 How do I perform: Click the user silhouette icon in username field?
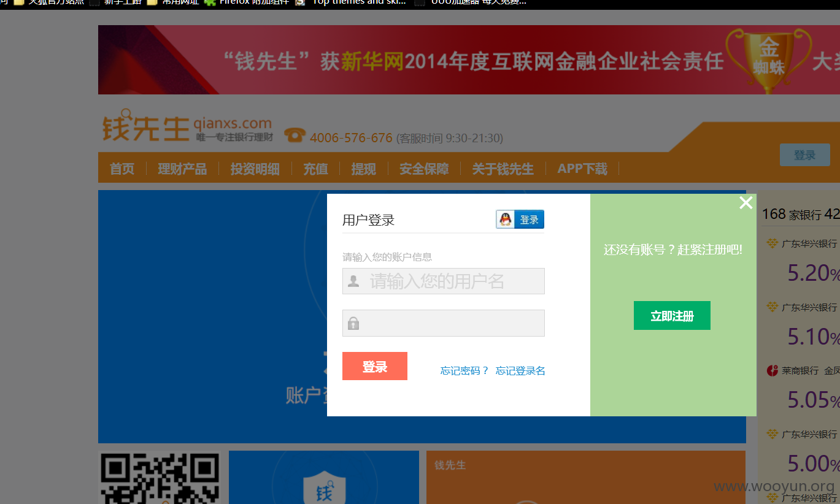point(353,281)
